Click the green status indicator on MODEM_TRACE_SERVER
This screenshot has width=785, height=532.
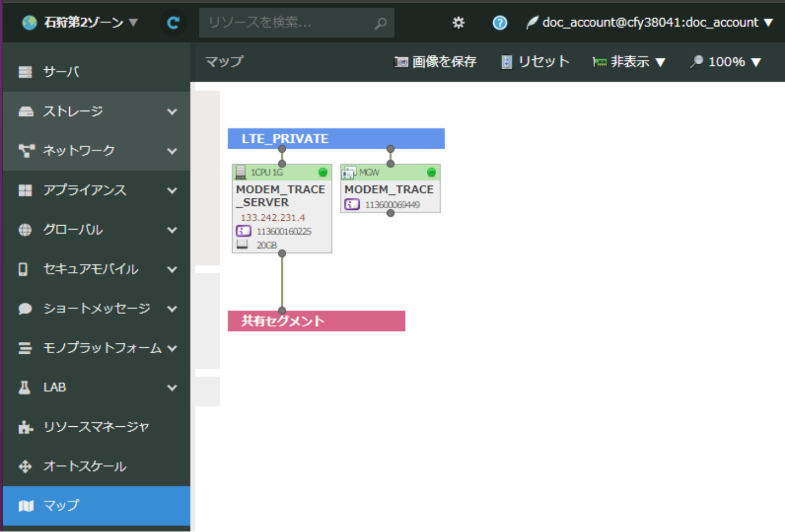tap(323, 172)
